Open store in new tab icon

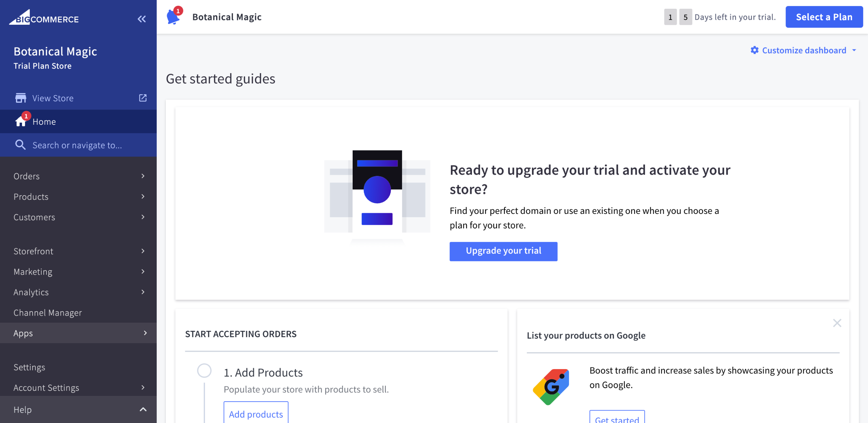[x=143, y=98]
